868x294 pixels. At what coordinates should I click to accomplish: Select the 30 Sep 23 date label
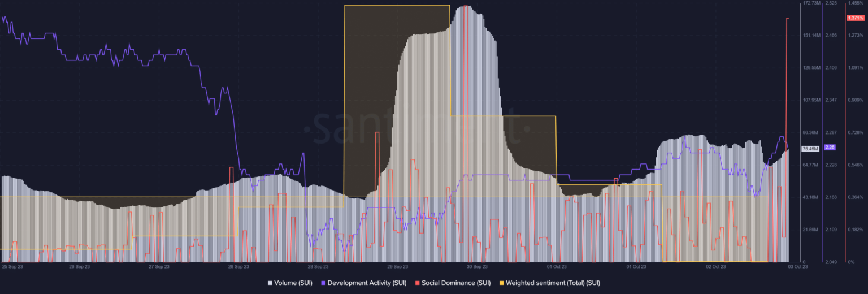pos(478,266)
